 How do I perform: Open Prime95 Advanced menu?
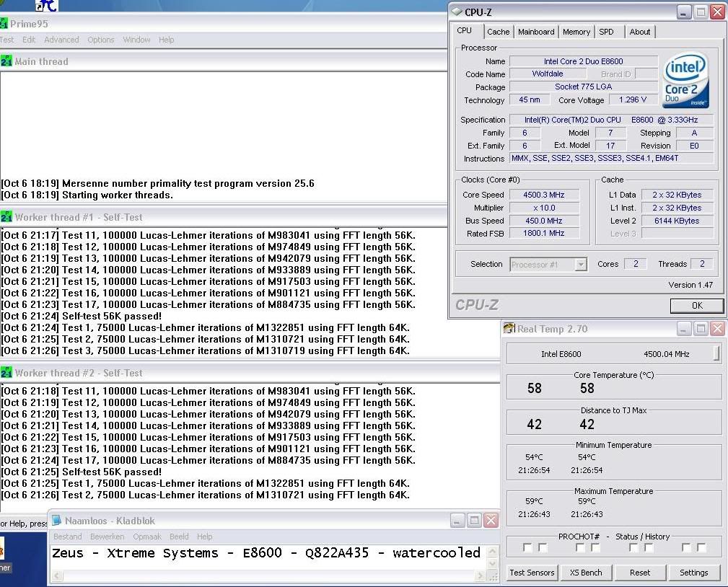click(61, 40)
